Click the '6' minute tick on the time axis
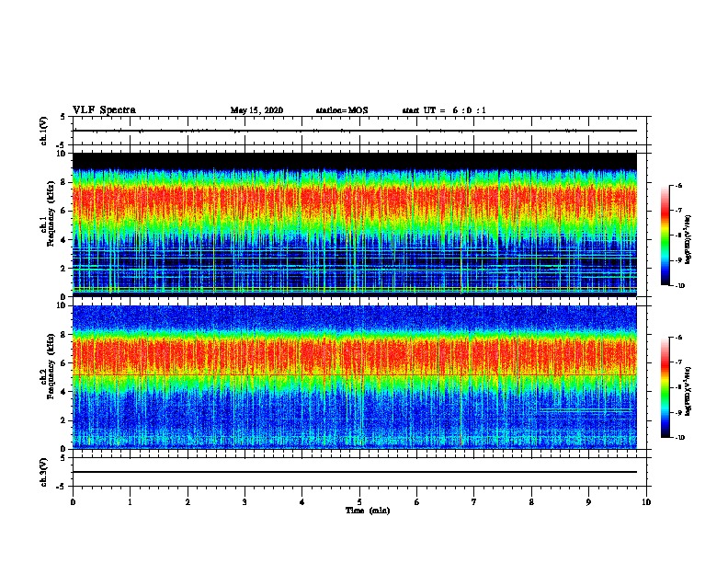The height and width of the screenshot is (563, 728). (416, 502)
